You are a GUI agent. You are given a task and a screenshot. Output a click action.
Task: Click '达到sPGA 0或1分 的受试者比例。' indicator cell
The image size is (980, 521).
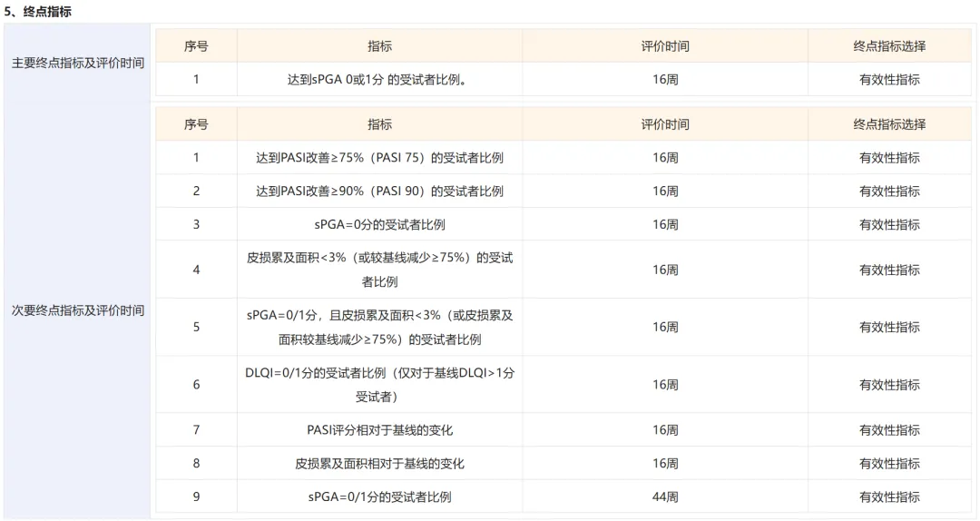[377, 79]
